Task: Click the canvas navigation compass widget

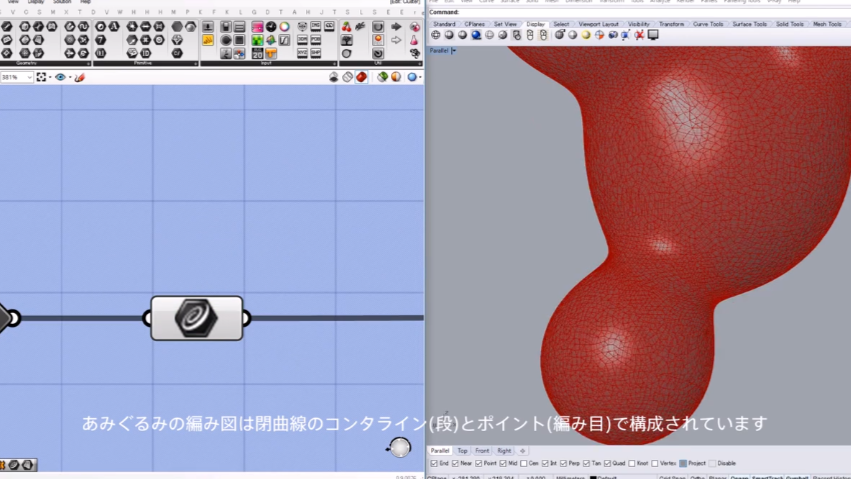Action: 400,448
